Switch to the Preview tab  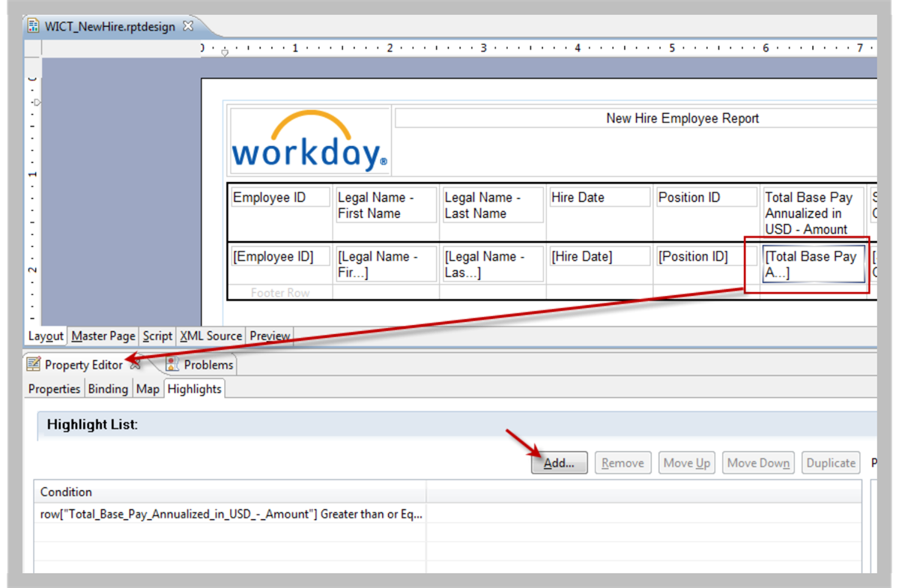pos(270,336)
